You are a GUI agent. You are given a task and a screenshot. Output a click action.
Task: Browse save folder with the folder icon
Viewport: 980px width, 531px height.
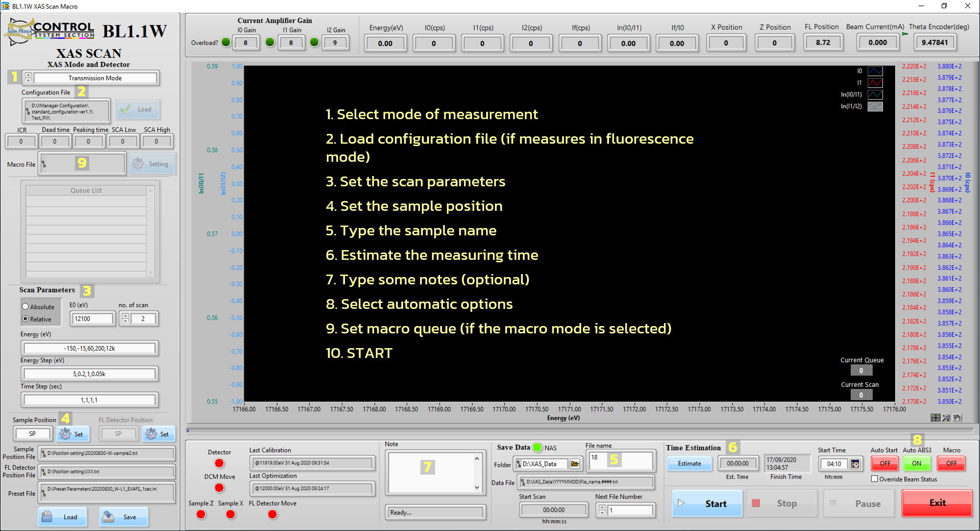point(575,463)
